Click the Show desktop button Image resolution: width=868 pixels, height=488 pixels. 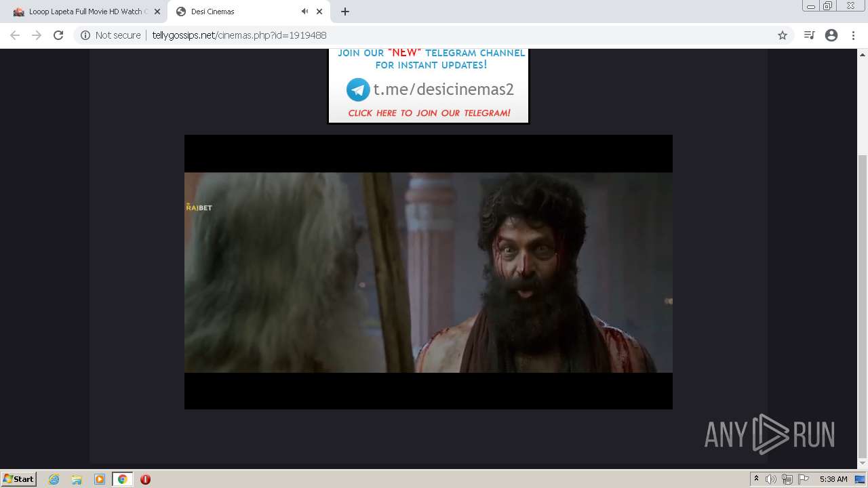(861, 479)
